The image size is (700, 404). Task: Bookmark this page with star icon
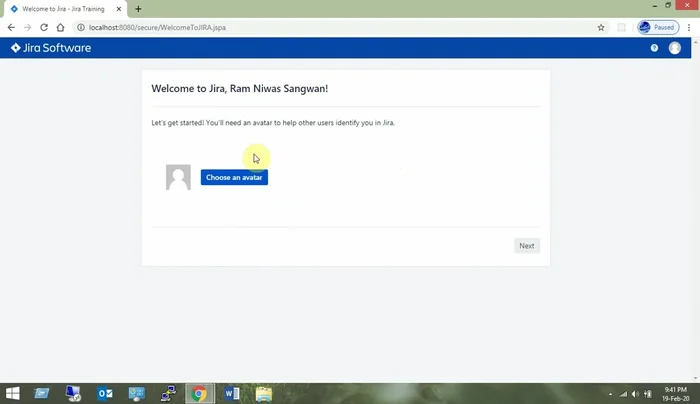[601, 27]
